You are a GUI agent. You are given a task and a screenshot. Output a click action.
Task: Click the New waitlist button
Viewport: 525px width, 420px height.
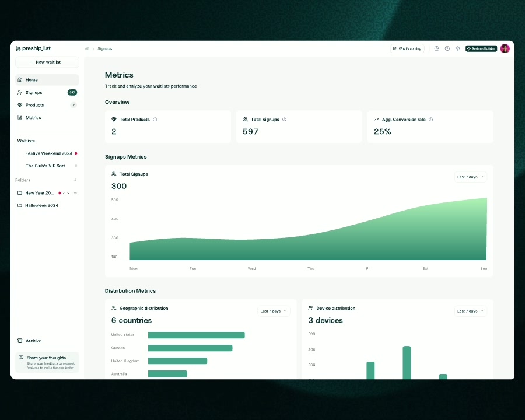(x=47, y=62)
